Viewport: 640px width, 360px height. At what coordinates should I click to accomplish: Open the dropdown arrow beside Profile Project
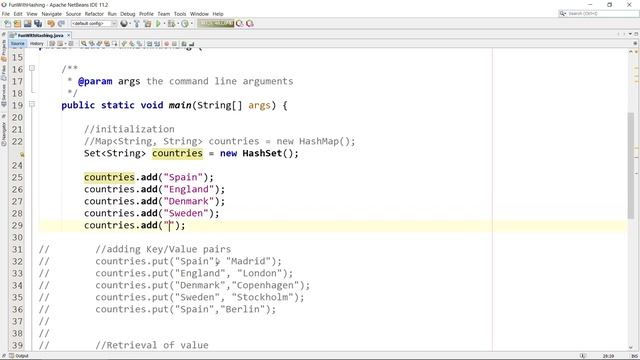(x=192, y=24)
